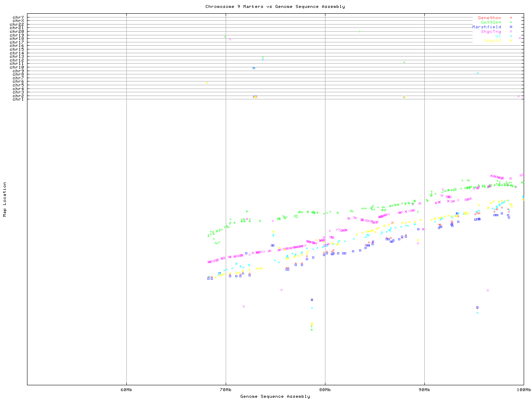This screenshot has width=532, height=399.
Task: Select the Genethon legend label
Action: tap(489, 18)
